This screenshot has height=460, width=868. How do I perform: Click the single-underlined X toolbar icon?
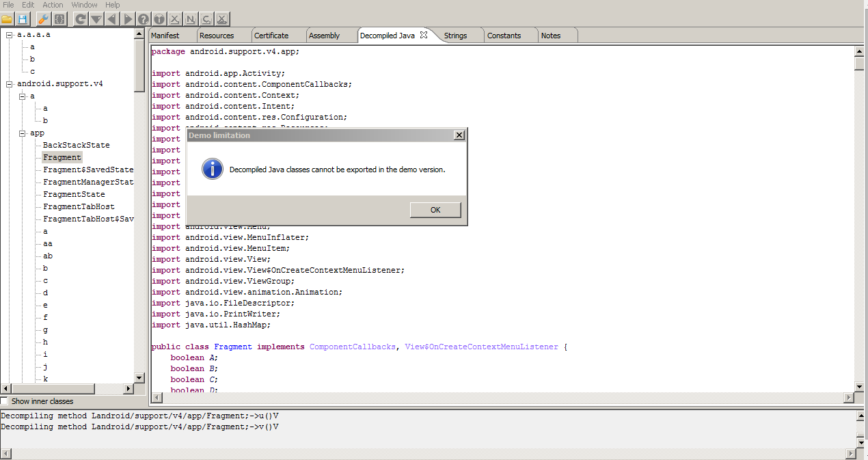point(175,19)
